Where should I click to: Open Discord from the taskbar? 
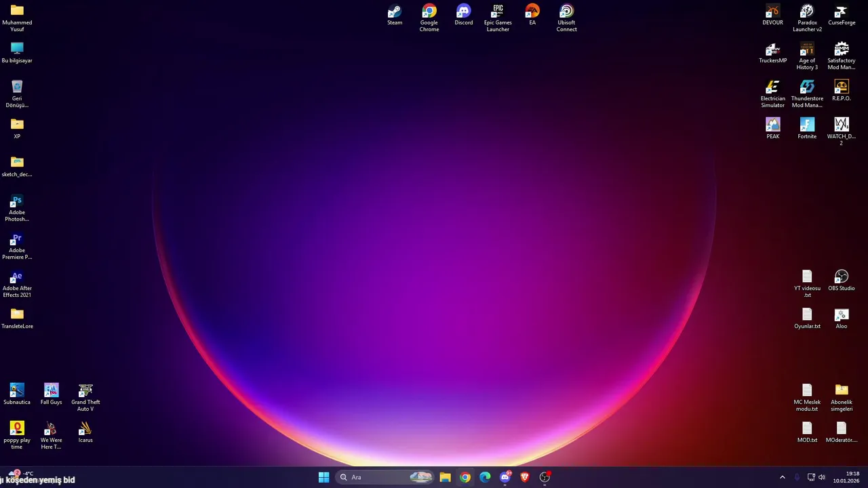505,477
